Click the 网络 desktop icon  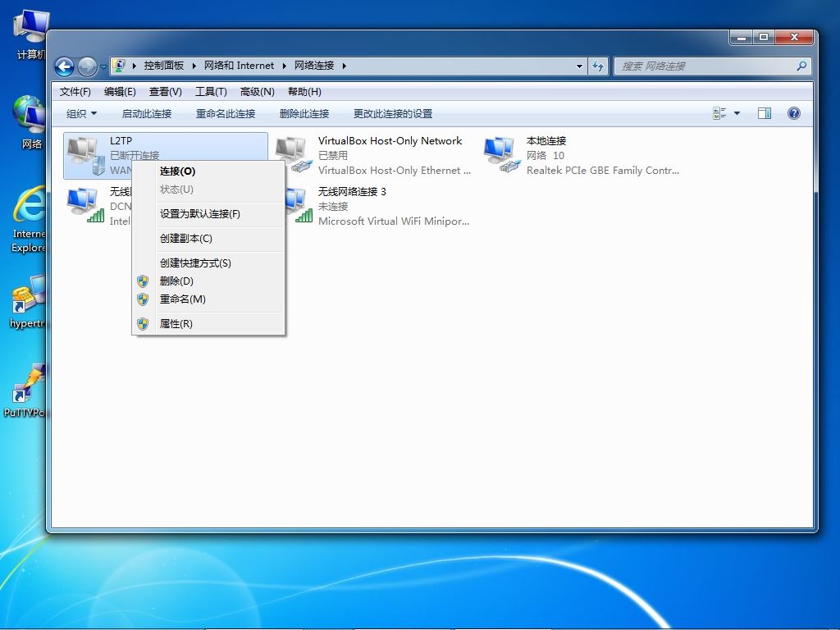[30, 122]
